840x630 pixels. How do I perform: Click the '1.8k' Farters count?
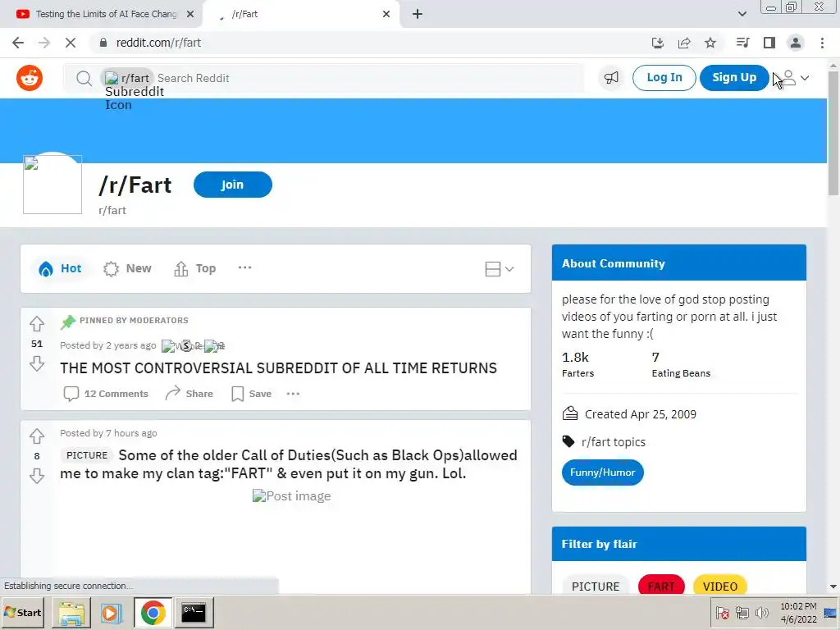575,358
